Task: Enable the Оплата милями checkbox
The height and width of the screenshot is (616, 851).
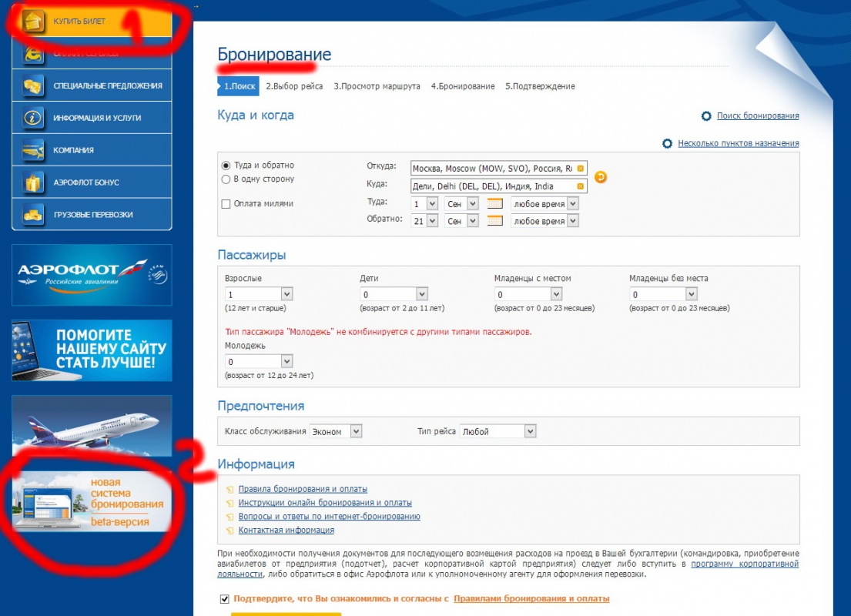Action: click(226, 204)
